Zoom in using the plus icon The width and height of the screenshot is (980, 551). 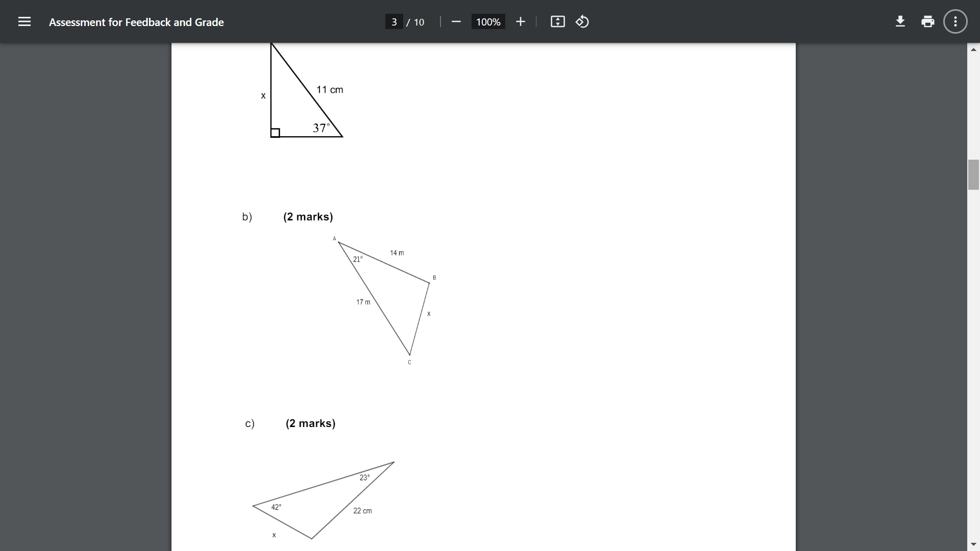(x=521, y=21)
